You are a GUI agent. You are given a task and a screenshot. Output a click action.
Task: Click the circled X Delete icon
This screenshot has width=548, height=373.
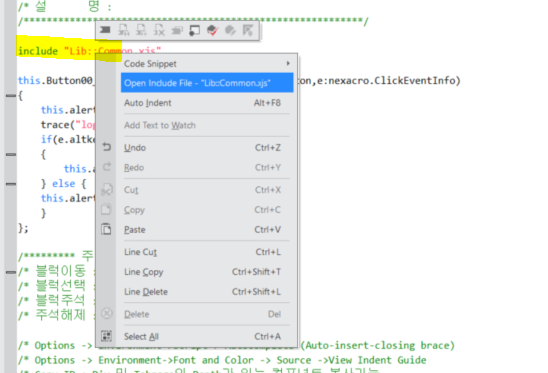pyautogui.click(x=107, y=314)
